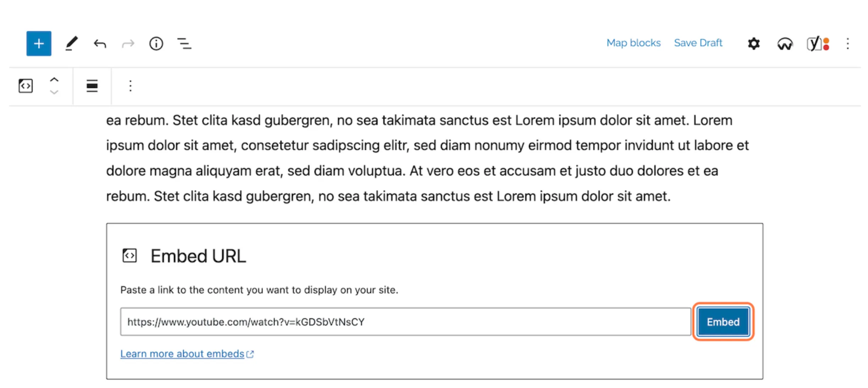Image resolution: width=868 pixels, height=388 pixels.
Task: Click Save Draft
Action: pos(698,43)
